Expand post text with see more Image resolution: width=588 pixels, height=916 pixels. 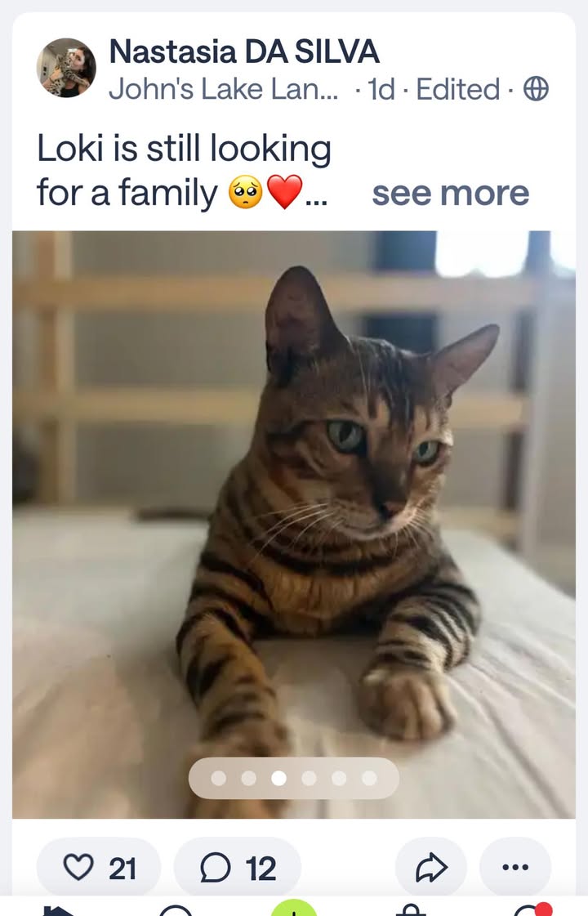450,194
